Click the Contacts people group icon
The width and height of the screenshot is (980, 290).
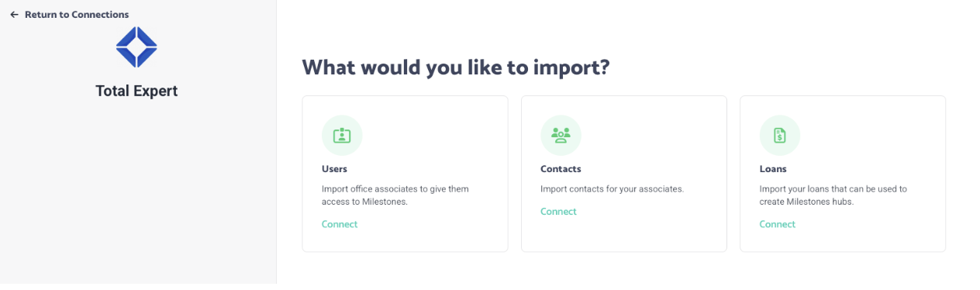point(561,136)
